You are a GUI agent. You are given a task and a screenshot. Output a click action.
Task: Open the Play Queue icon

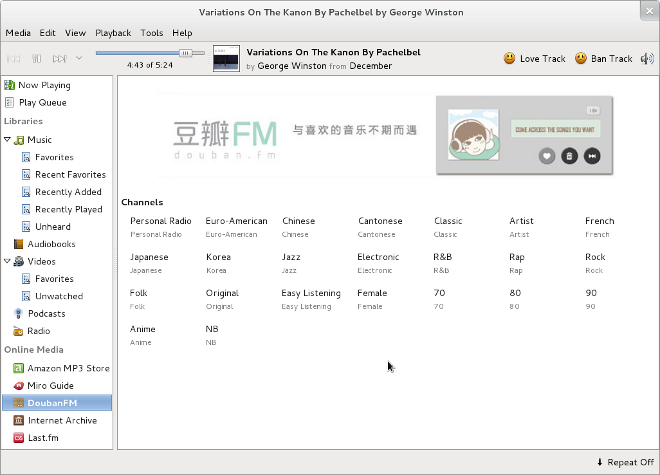pos(9,102)
